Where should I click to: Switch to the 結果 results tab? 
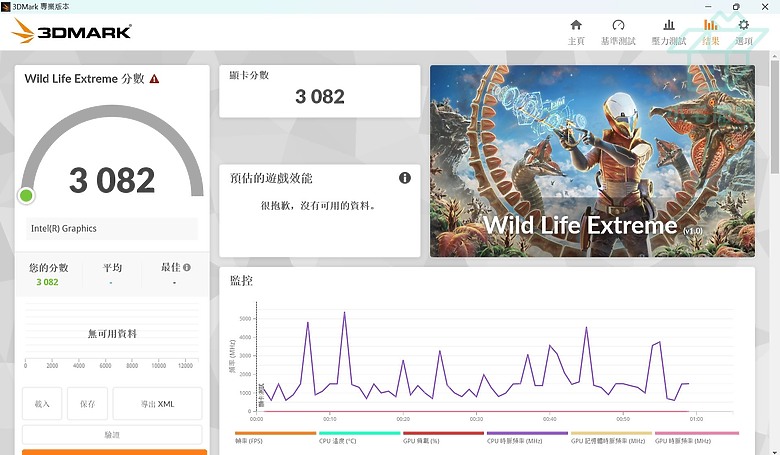(x=710, y=33)
